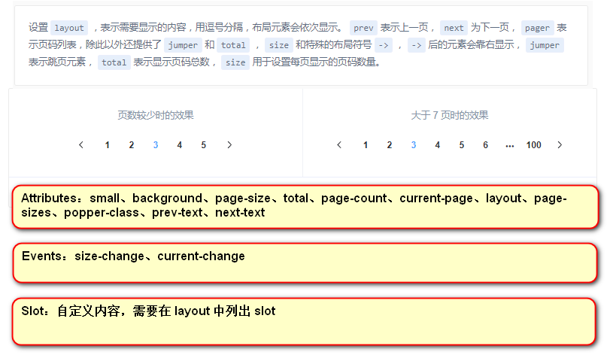Viewport: 610px width, 364px height.
Task: Go to page 6 in the 100-page pager
Action: point(485,145)
